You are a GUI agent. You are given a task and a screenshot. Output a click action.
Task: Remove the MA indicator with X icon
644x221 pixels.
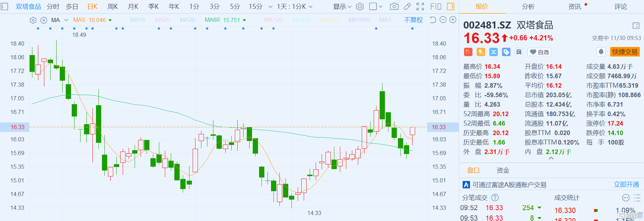click(44, 20)
